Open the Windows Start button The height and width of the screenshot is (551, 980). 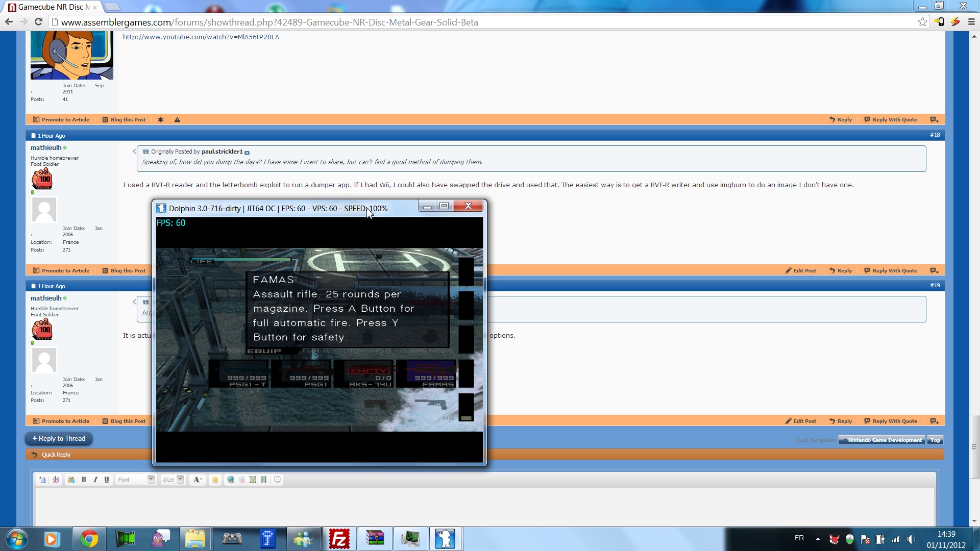click(17, 539)
